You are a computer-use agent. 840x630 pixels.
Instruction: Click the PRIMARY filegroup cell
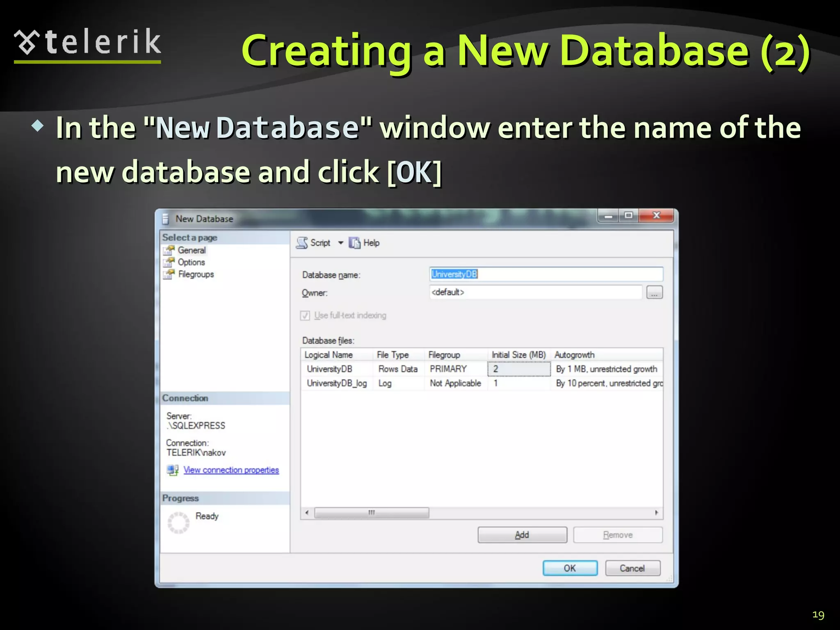click(456, 369)
